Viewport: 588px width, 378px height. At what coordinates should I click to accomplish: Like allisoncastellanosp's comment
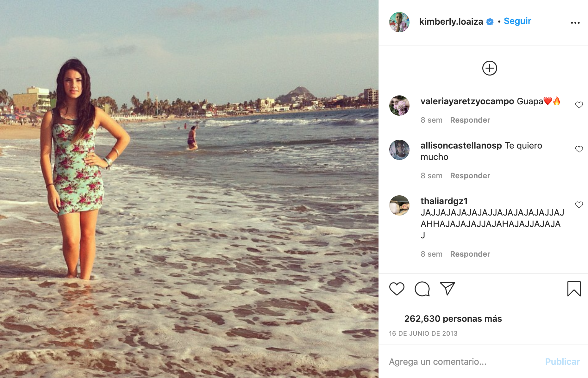tap(579, 149)
